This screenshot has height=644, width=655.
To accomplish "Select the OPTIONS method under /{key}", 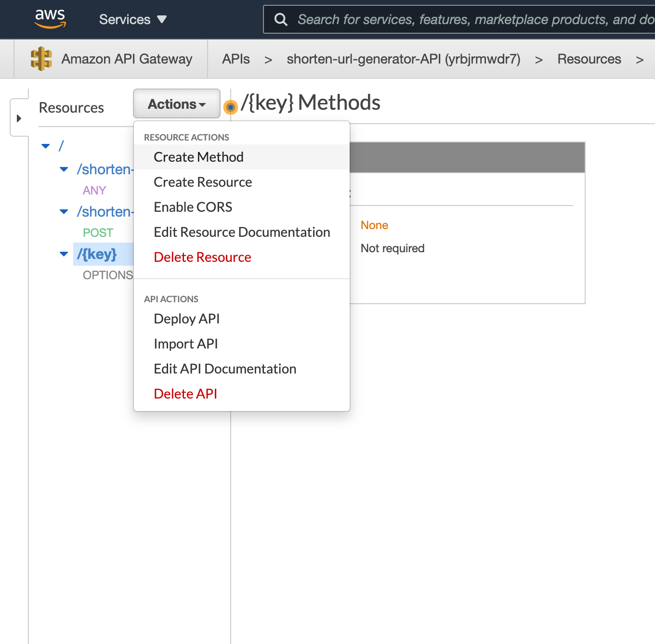I will [108, 275].
